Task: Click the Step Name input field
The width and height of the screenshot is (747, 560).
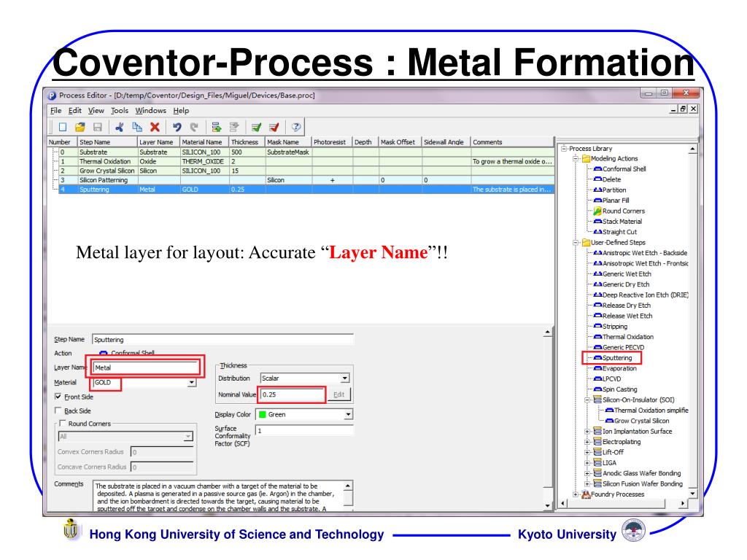Action: tap(223, 340)
